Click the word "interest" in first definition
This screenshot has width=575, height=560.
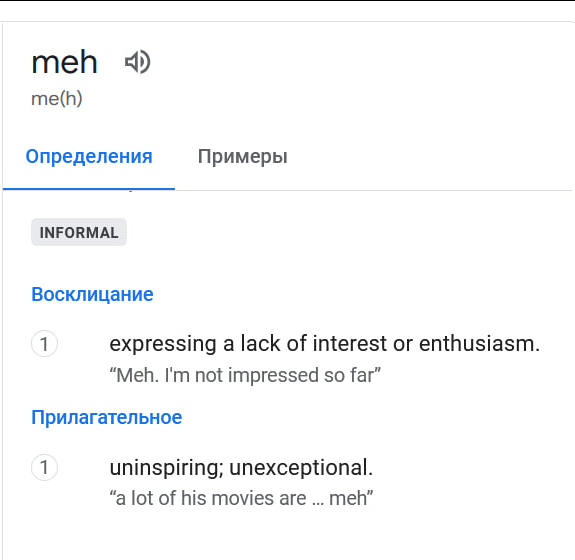tap(350, 344)
